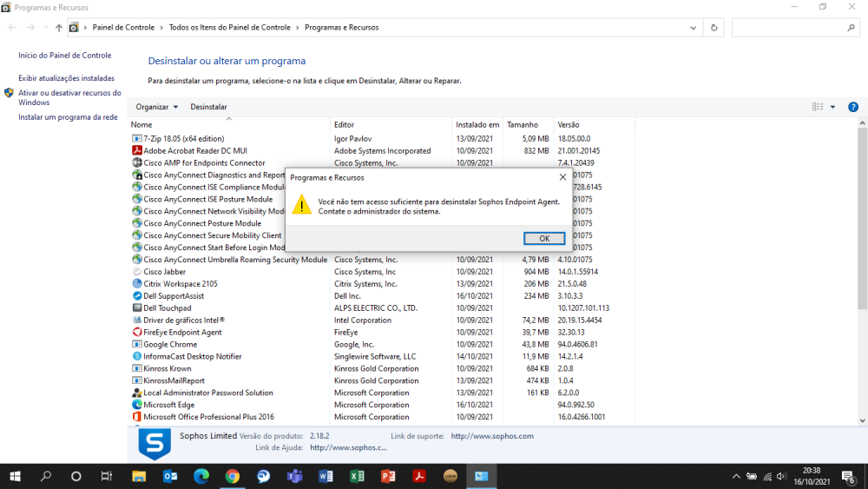Open Microsoft Teams from the taskbar
Screen dimensions: 868x489
pos(294,476)
